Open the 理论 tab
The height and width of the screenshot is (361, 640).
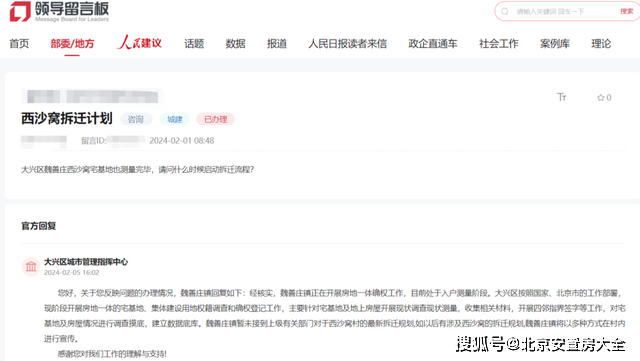coord(601,44)
